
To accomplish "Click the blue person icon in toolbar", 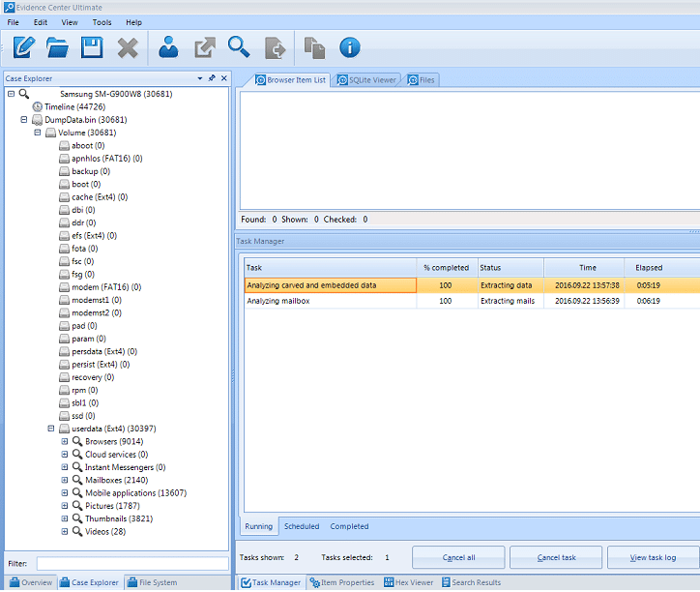I will point(168,47).
